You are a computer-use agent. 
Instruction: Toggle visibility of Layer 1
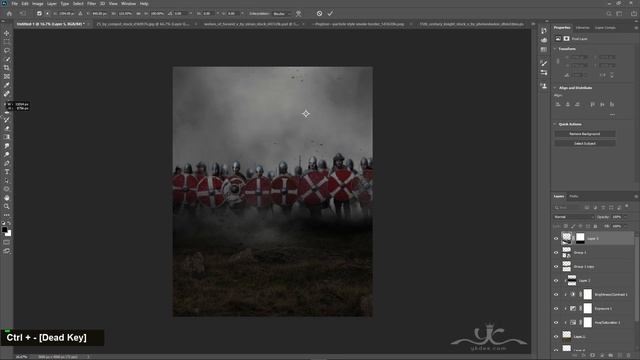[x=556, y=337]
